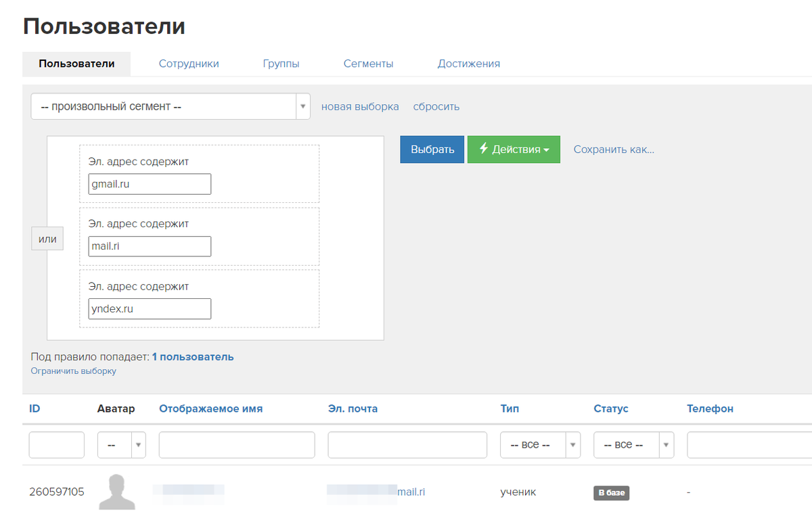This screenshot has height=514, width=812.
Task: Toggle the или condition operator
Action: (47, 239)
